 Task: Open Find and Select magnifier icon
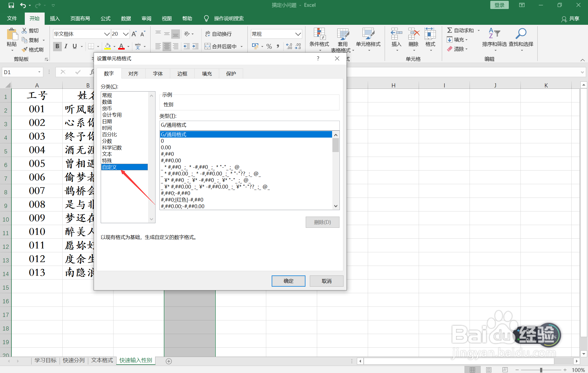tap(520, 34)
